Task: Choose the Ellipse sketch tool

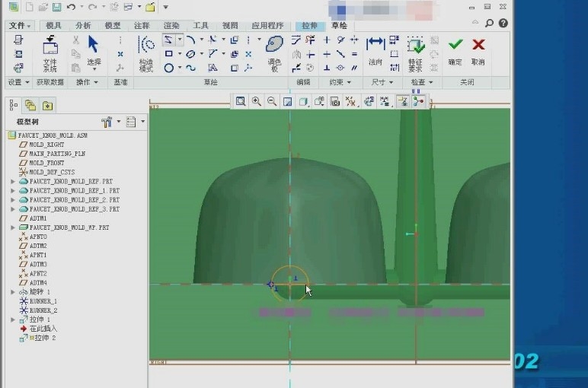Action: [190, 54]
